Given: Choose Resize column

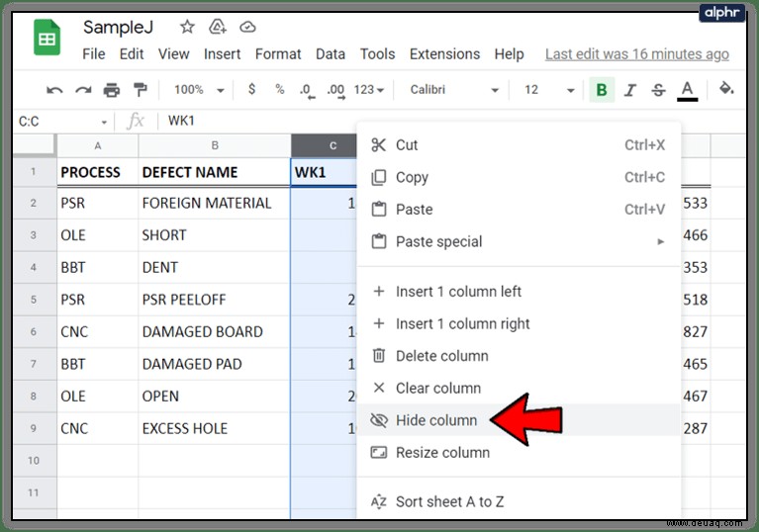Looking at the screenshot, I should click(x=518, y=453).
